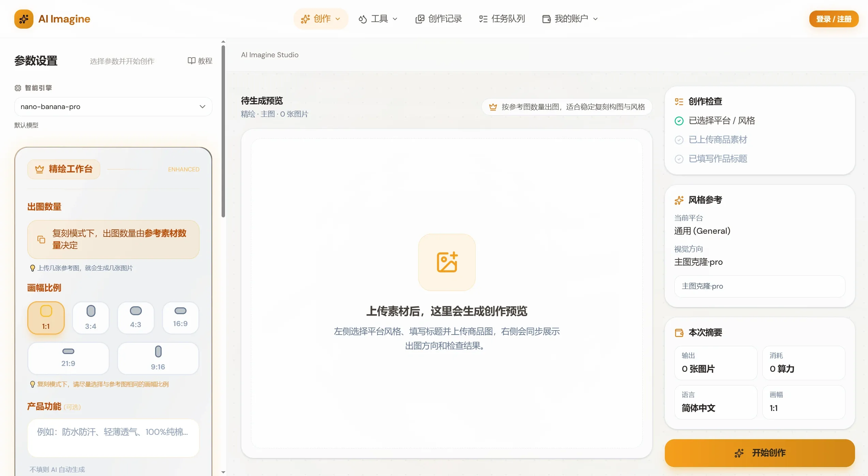868x476 pixels.
Task: Click the grey check icon for 已填写作品标题
Action: pos(679,159)
